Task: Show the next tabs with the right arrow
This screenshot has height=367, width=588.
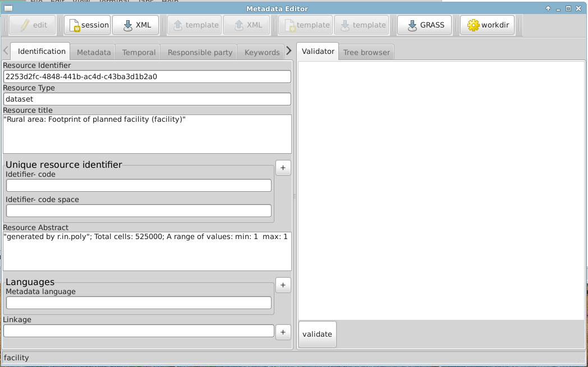Action: 289,51
